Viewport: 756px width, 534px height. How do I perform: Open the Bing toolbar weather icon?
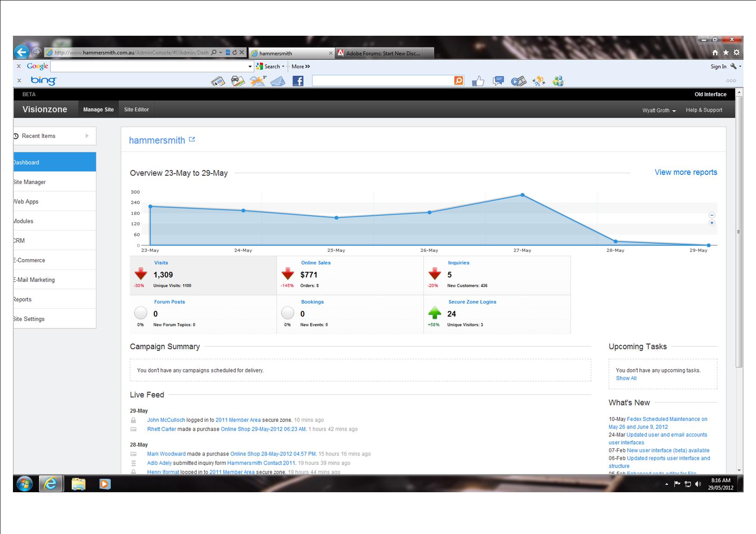click(x=258, y=81)
